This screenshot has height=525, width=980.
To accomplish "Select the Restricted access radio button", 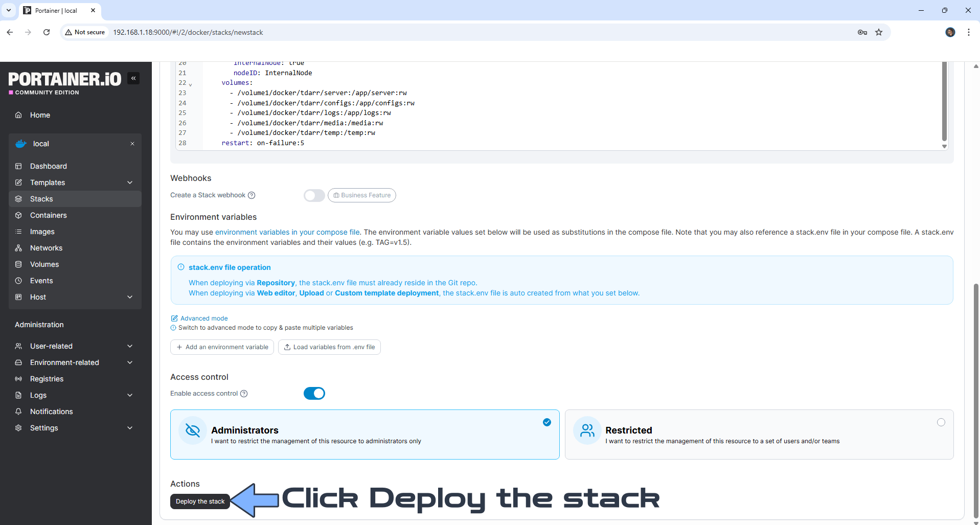I will pos(941,422).
